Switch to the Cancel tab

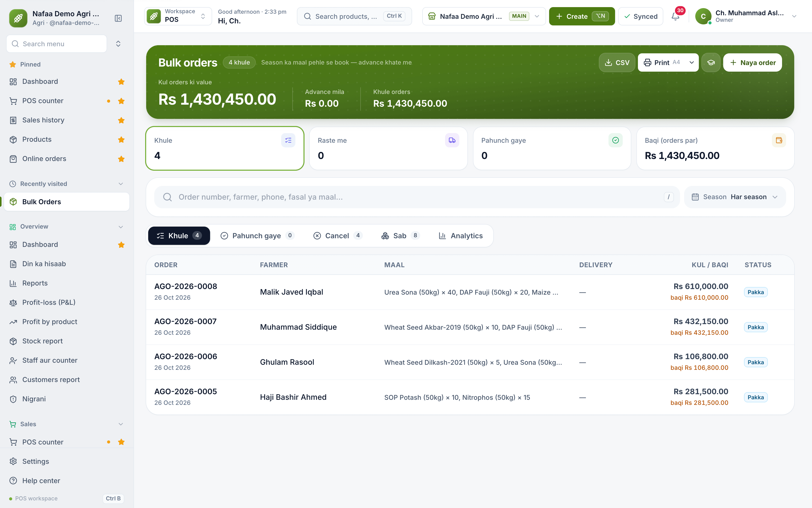coord(338,235)
